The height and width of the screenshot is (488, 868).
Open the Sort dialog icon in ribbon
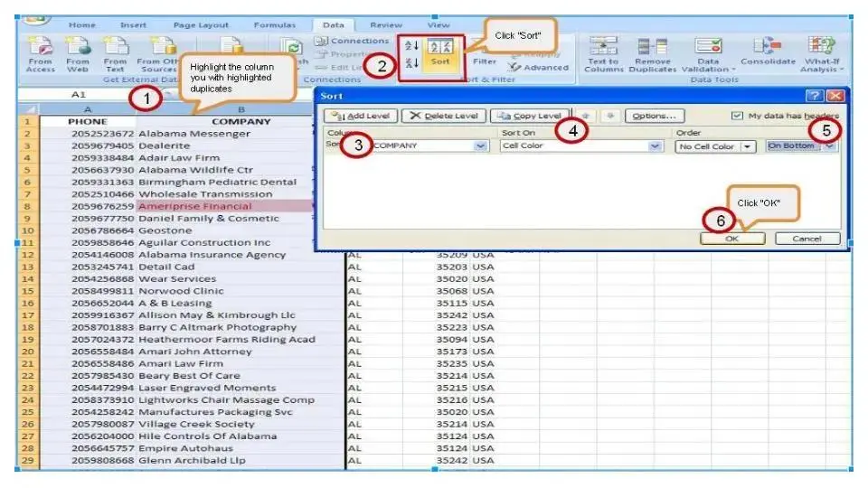(439, 52)
